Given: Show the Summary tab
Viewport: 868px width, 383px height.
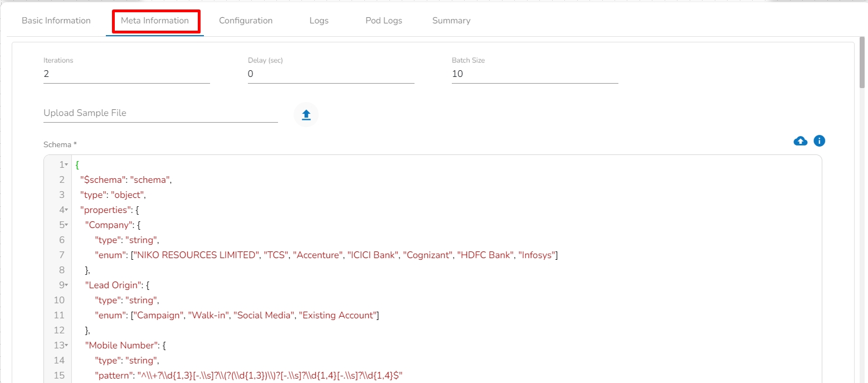Looking at the screenshot, I should coord(451,21).
